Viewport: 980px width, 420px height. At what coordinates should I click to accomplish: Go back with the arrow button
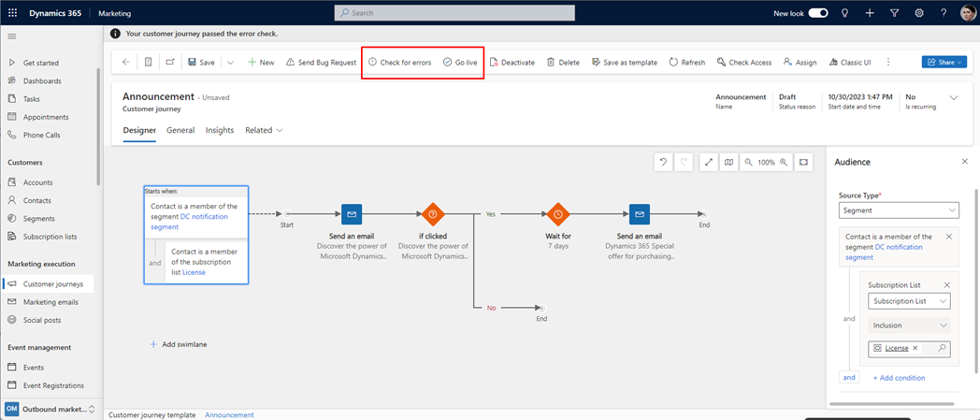click(126, 62)
